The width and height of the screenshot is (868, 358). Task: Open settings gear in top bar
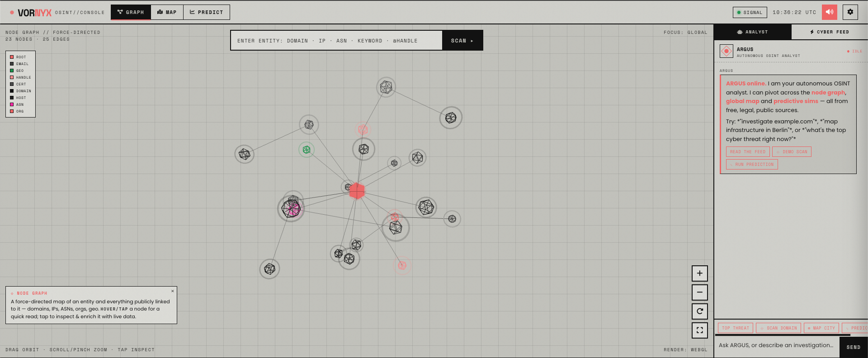point(850,12)
